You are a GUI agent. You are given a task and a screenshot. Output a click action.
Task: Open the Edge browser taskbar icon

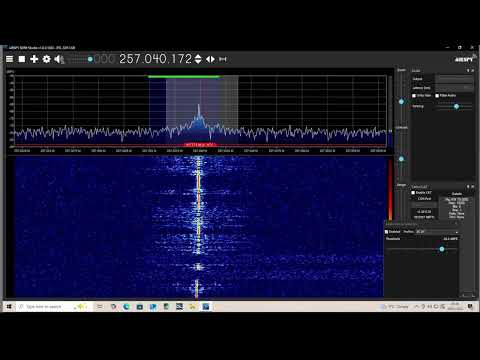[126, 306]
